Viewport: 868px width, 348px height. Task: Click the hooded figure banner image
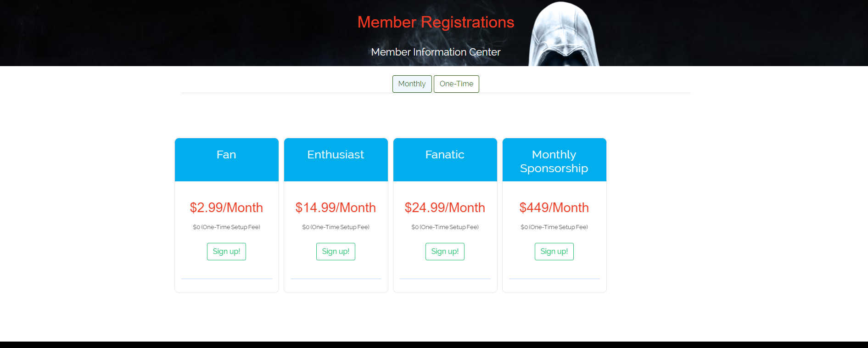[564, 34]
